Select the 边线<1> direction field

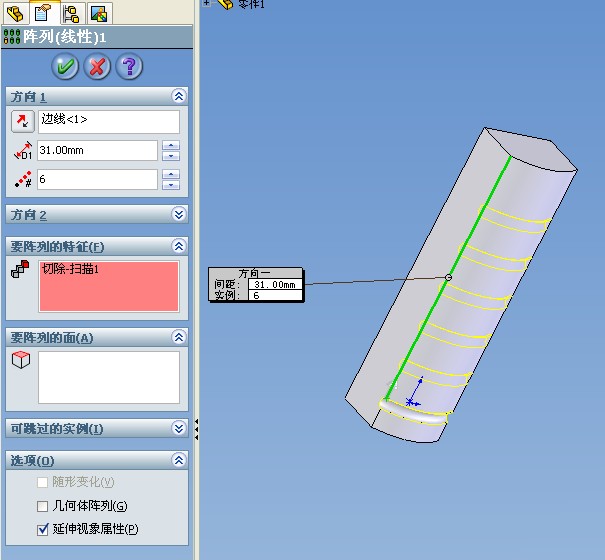pyautogui.click(x=109, y=122)
